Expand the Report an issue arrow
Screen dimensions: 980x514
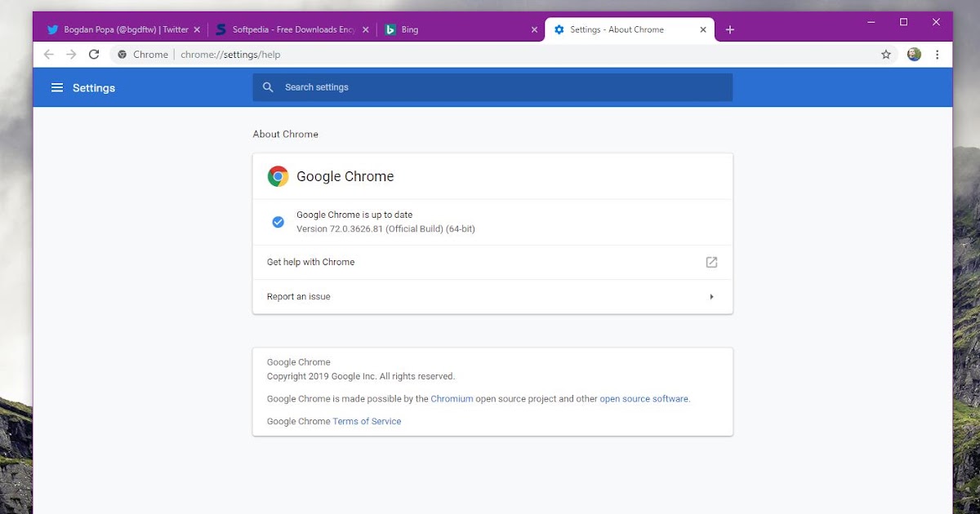(711, 297)
